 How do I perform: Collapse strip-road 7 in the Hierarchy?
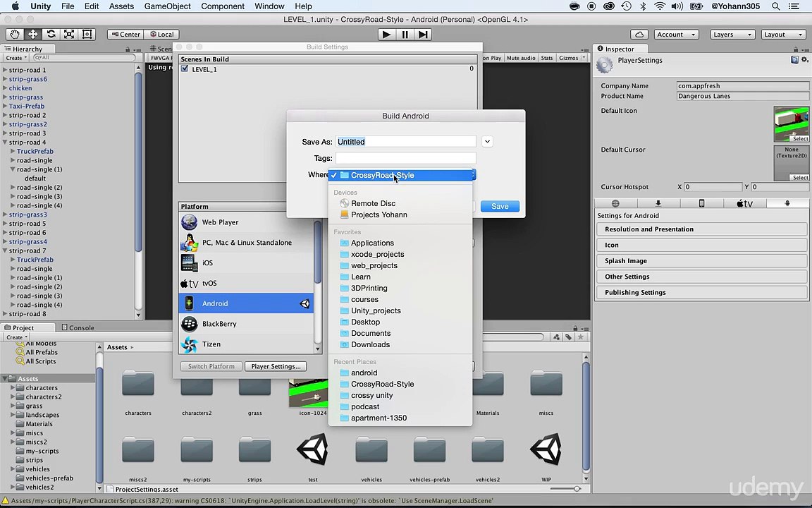5,250
